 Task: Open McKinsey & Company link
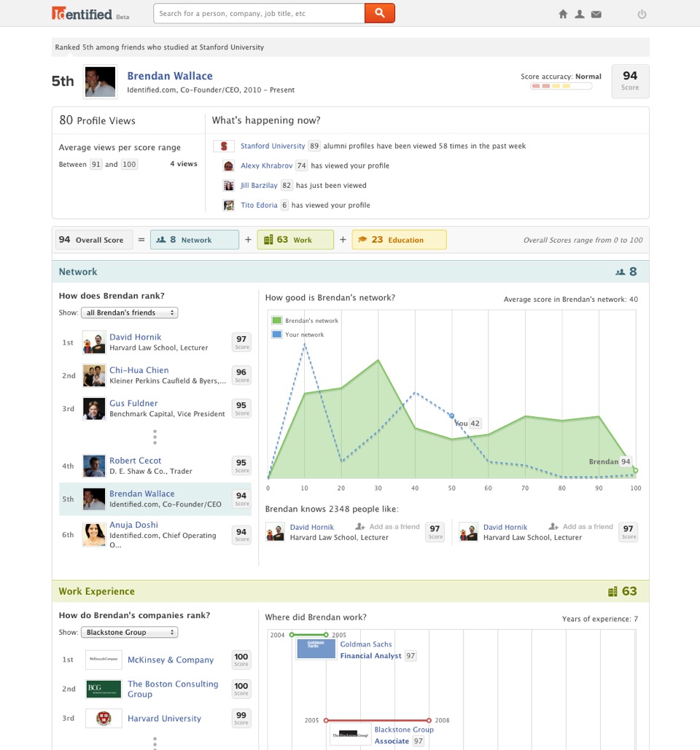point(171,660)
